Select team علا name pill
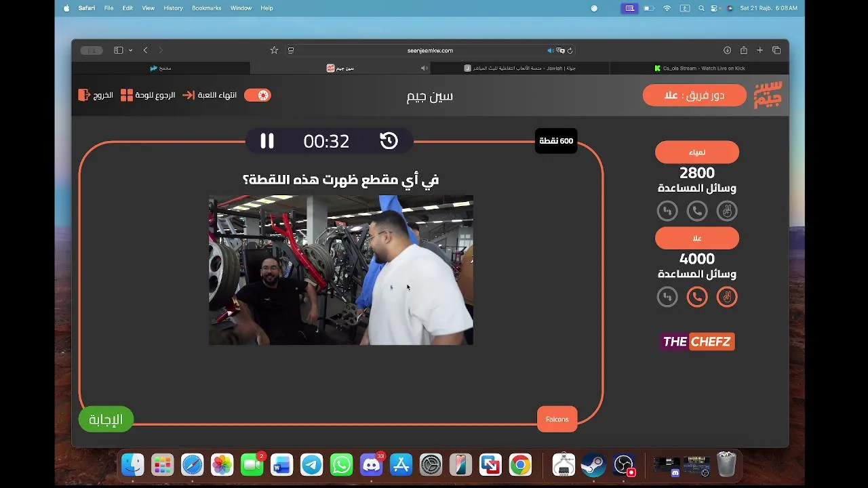868x488 pixels. pyautogui.click(x=697, y=238)
